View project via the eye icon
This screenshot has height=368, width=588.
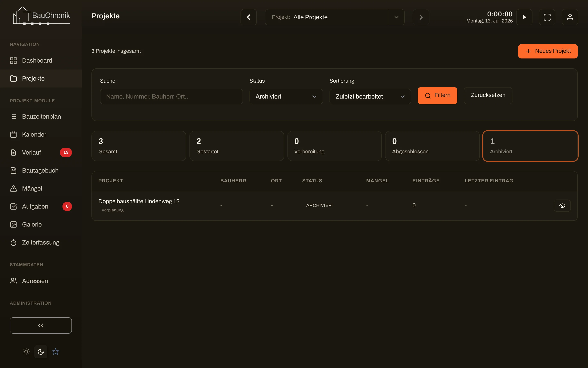[x=562, y=206]
